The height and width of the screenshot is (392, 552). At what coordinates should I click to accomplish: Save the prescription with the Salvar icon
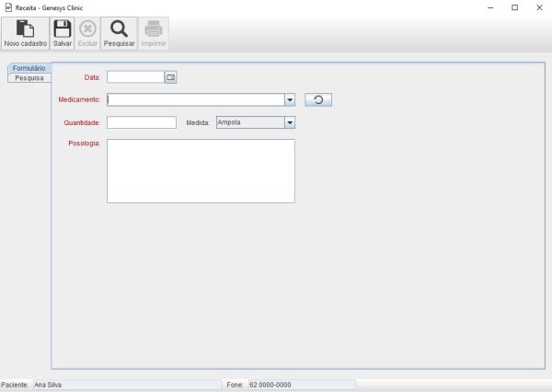63,29
